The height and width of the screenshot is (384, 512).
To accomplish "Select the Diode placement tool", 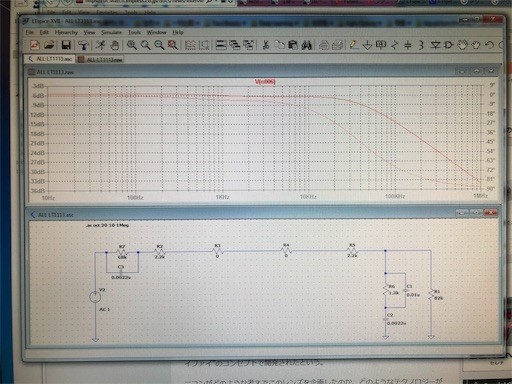I will click(x=435, y=45).
